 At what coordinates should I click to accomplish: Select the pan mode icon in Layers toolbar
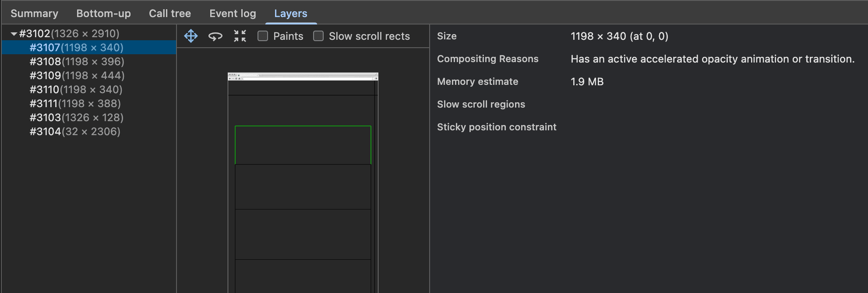(191, 36)
